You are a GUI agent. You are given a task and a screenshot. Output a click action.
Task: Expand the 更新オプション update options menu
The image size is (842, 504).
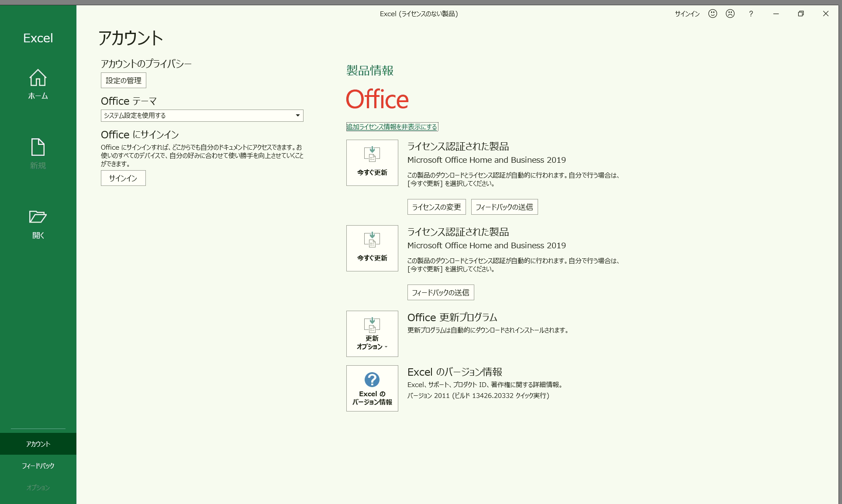tap(372, 334)
